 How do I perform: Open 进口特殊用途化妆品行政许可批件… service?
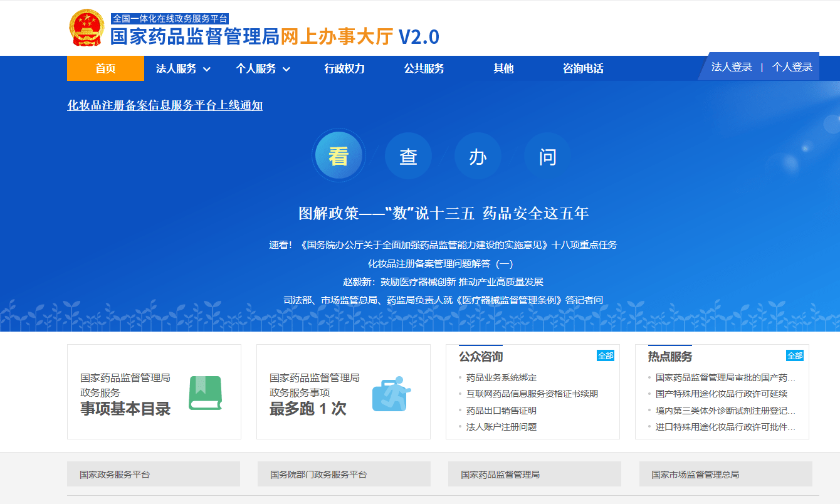click(725, 428)
